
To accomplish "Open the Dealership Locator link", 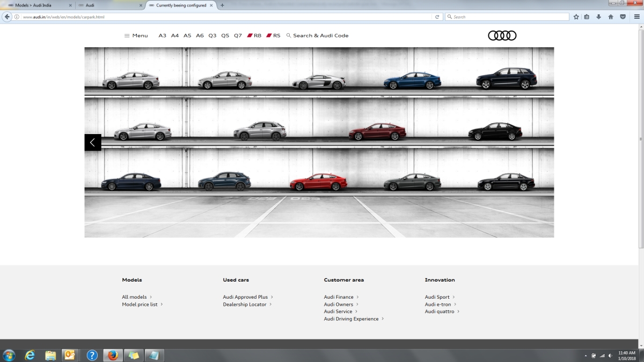I will pyautogui.click(x=247, y=304).
